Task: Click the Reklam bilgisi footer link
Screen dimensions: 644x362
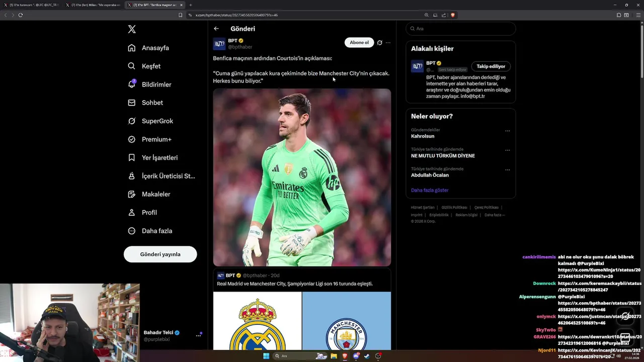Action: (x=466, y=215)
